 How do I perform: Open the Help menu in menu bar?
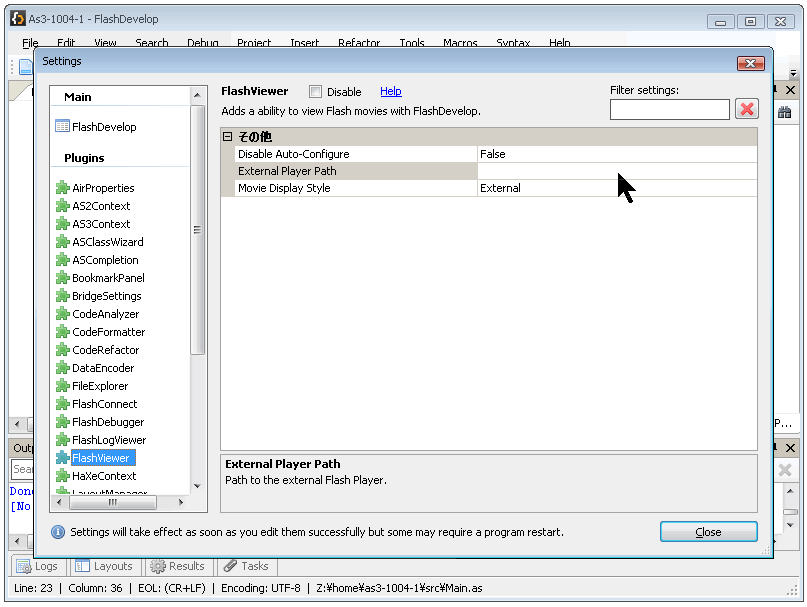[559, 43]
